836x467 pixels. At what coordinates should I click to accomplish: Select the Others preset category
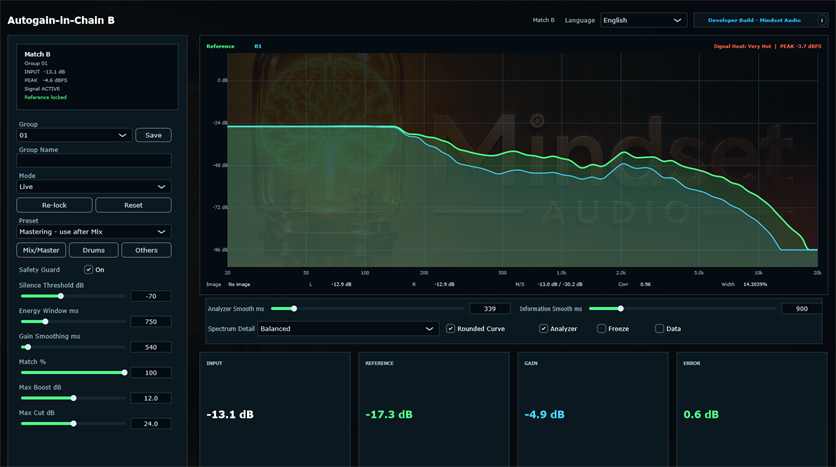[x=146, y=250]
